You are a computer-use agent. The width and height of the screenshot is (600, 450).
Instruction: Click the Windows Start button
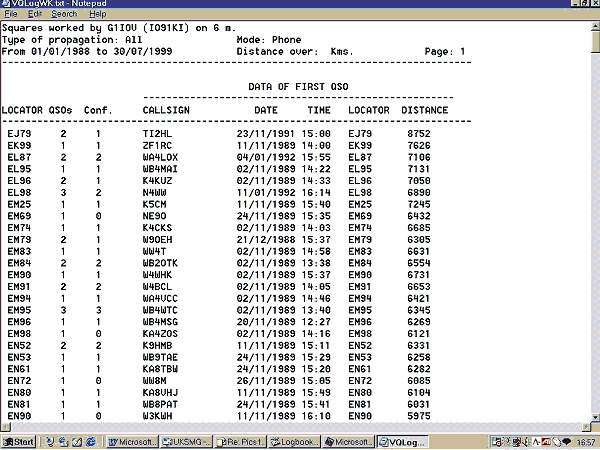(19, 442)
